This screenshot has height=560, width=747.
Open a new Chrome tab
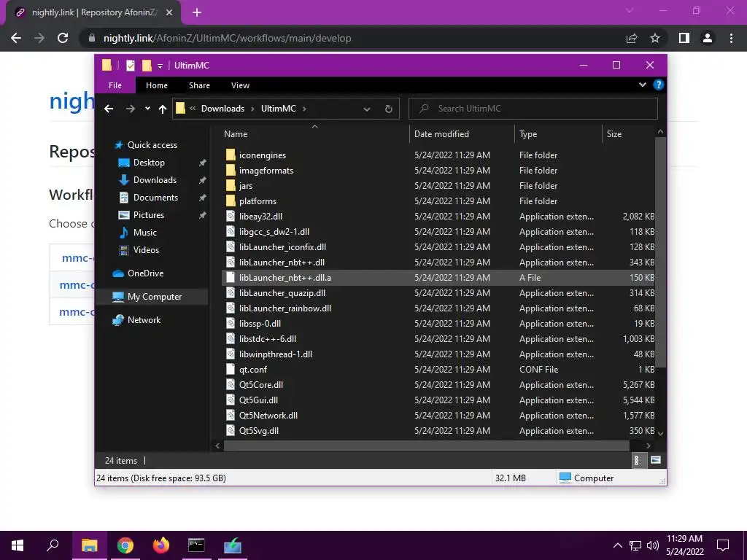[x=197, y=12]
